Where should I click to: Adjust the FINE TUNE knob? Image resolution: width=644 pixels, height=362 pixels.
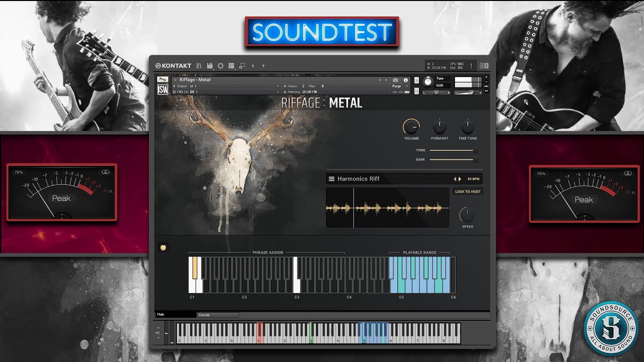click(x=467, y=126)
